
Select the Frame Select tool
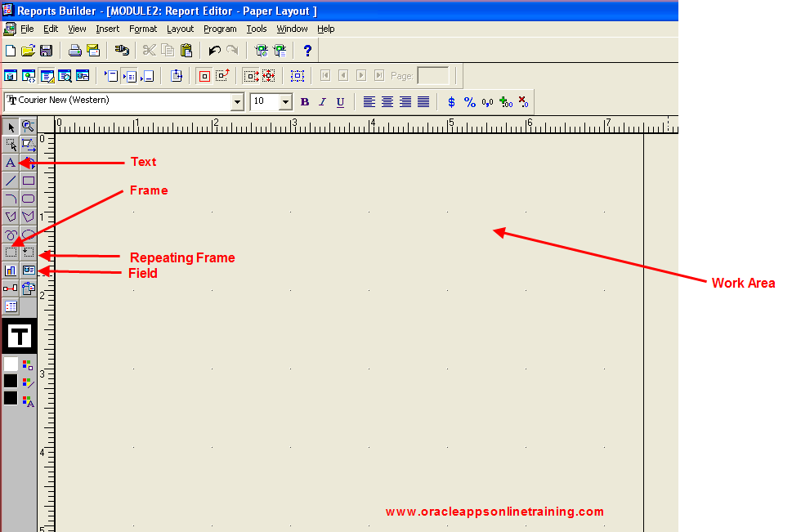11,145
